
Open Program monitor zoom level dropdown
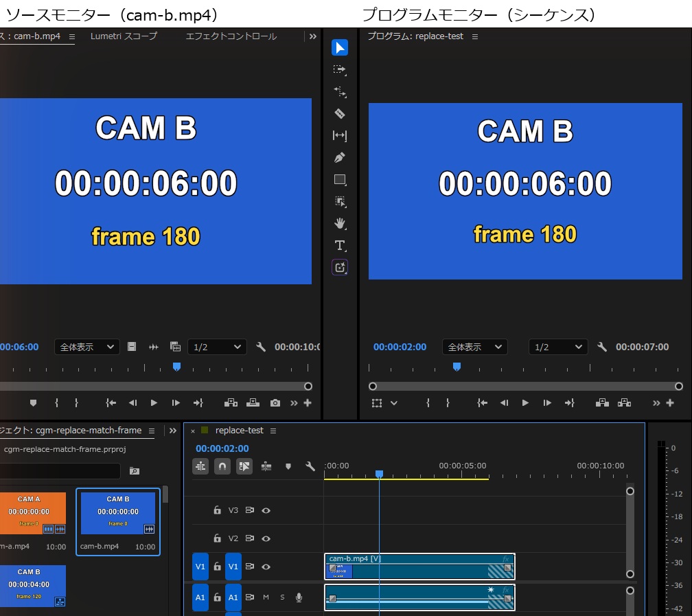pyautogui.click(x=475, y=347)
